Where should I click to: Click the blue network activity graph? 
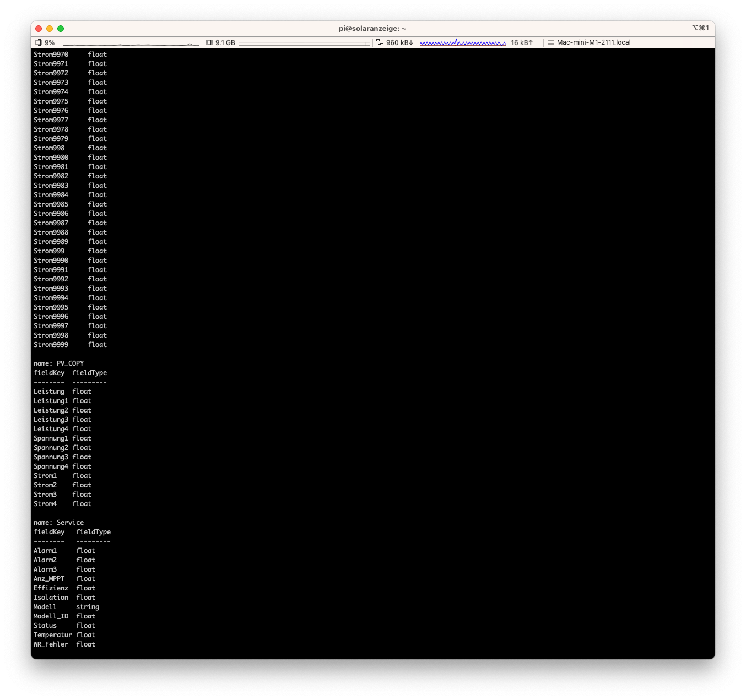click(462, 42)
